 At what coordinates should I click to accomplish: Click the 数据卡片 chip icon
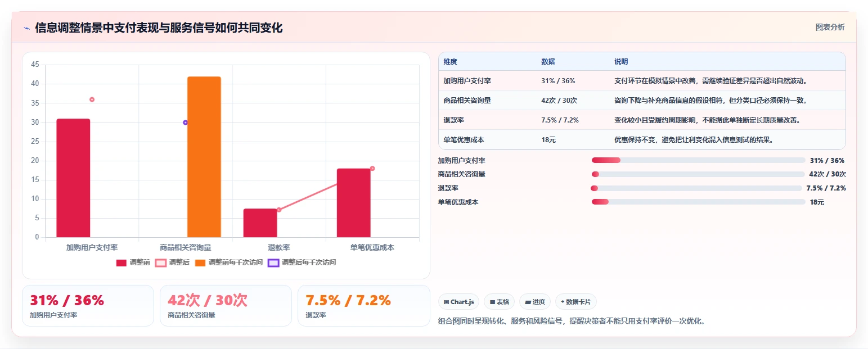point(563,302)
